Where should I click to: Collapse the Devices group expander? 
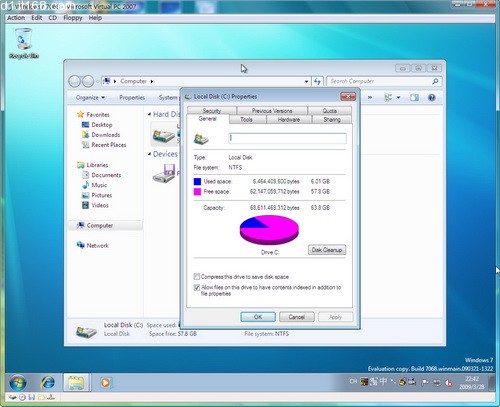(149, 154)
